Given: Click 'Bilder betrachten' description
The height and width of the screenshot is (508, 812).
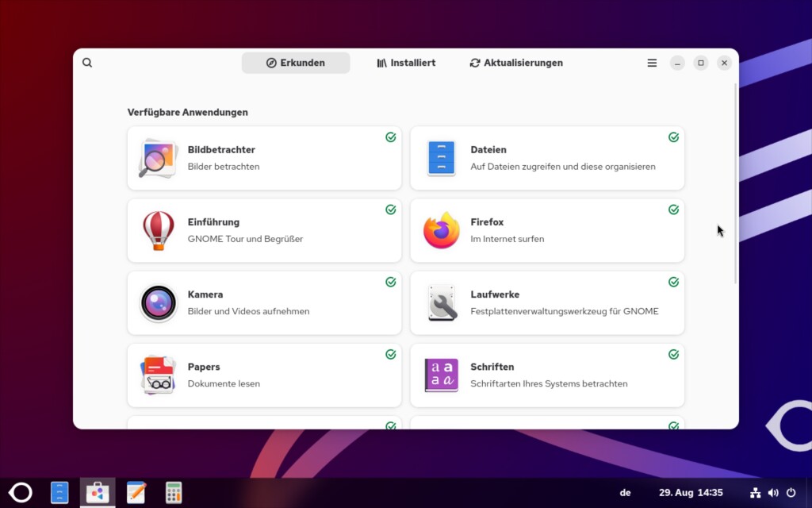Looking at the screenshot, I should pyautogui.click(x=223, y=167).
